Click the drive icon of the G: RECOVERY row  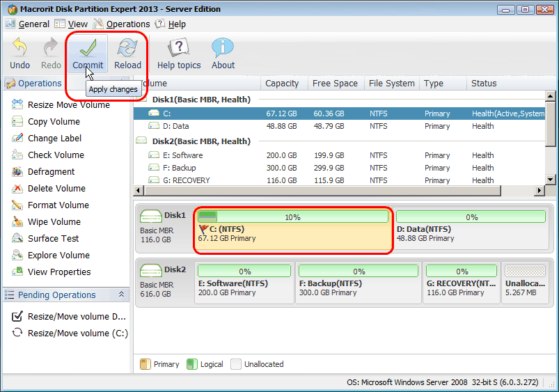154,180
